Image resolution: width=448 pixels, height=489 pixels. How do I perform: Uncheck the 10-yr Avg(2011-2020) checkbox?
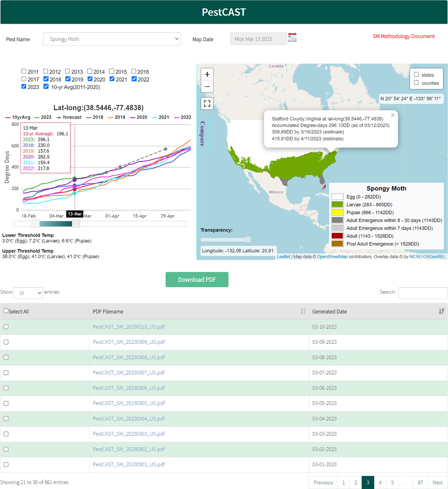[46, 86]
